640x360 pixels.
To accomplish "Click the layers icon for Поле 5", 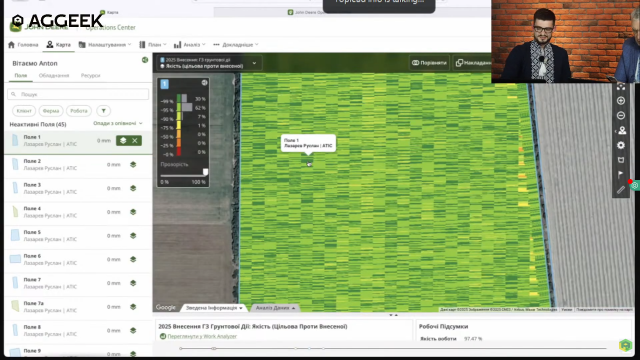I will (133, 236).
